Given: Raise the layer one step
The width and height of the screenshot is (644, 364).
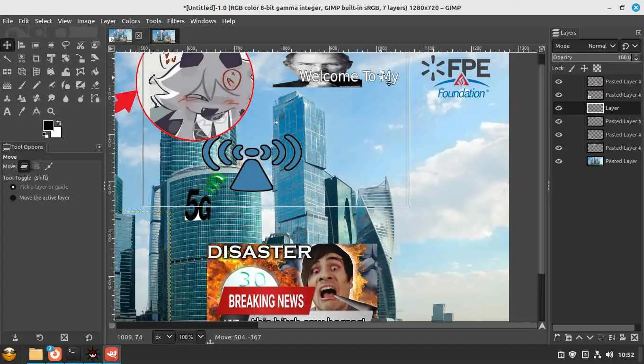Looking at the screenshot, I should (579, 337).
